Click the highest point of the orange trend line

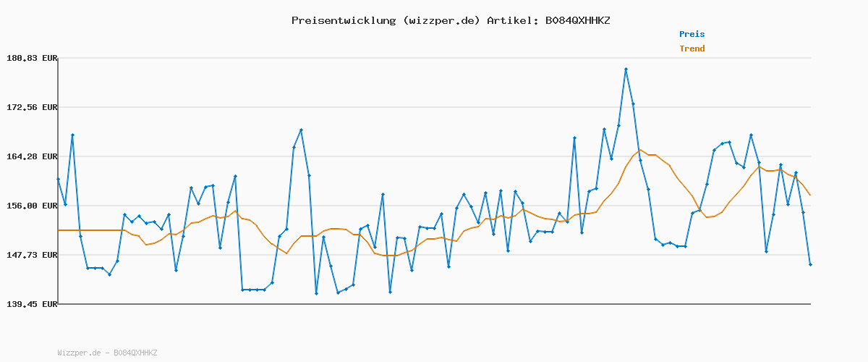pos(640,150)
